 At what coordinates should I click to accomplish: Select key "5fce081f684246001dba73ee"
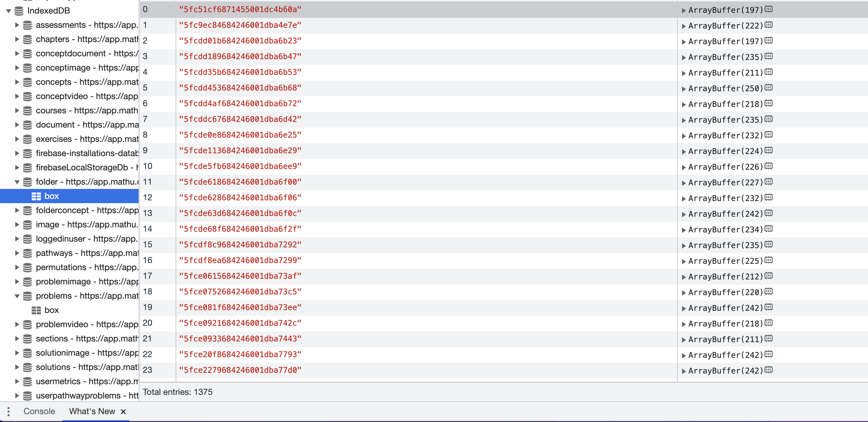coord(240,308)
